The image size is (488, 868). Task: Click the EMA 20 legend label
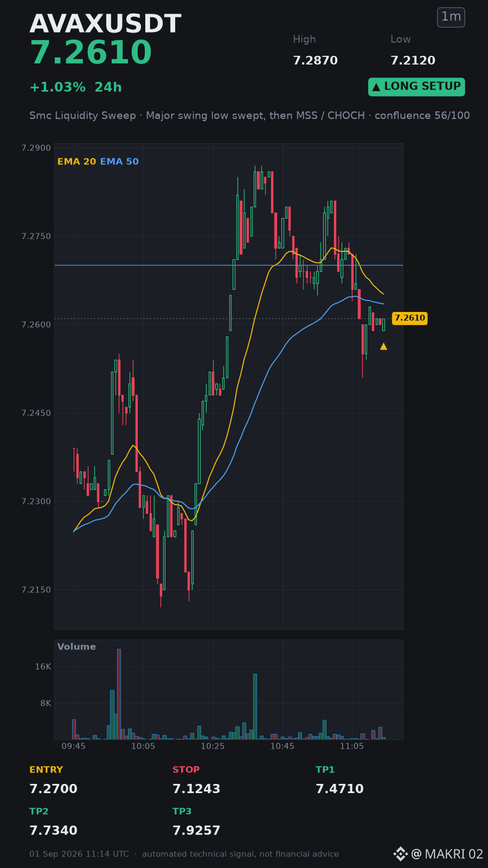click(x=76, y=162)
